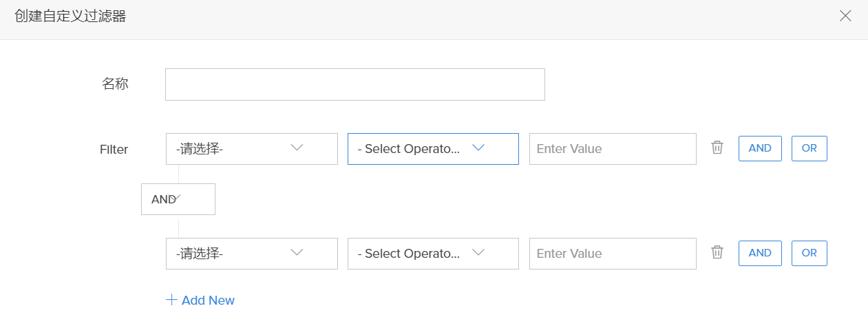Open the second row Select Operator dropdown

pyautogui.click(x=432, y=254)
